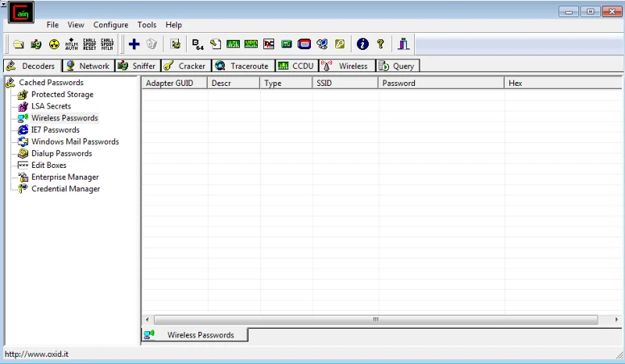This screenshot has height=364, width=625.
Task: Click the Wireless Passwords bottom tab
Action: click(x=195, y=335)
